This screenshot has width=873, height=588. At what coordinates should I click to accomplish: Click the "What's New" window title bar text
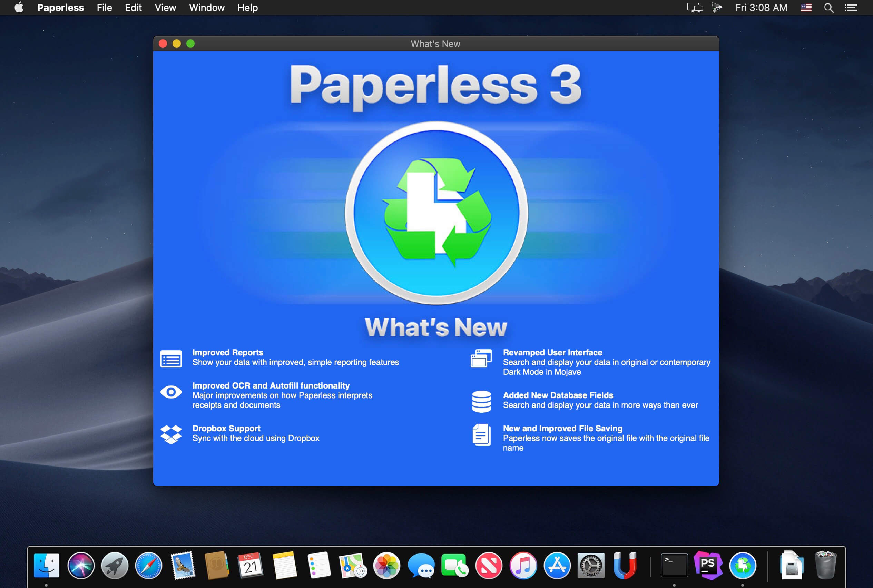coord(435,43)
